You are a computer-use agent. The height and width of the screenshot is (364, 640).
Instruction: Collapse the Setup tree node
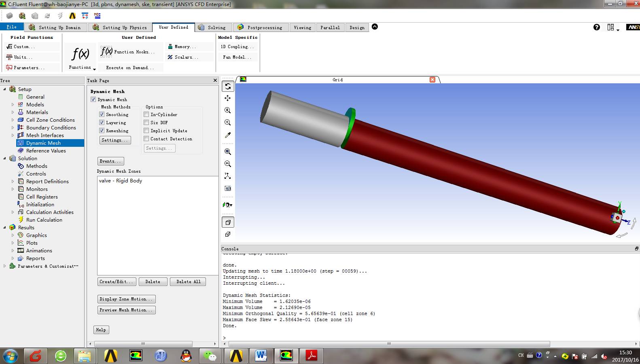[5, 89]
